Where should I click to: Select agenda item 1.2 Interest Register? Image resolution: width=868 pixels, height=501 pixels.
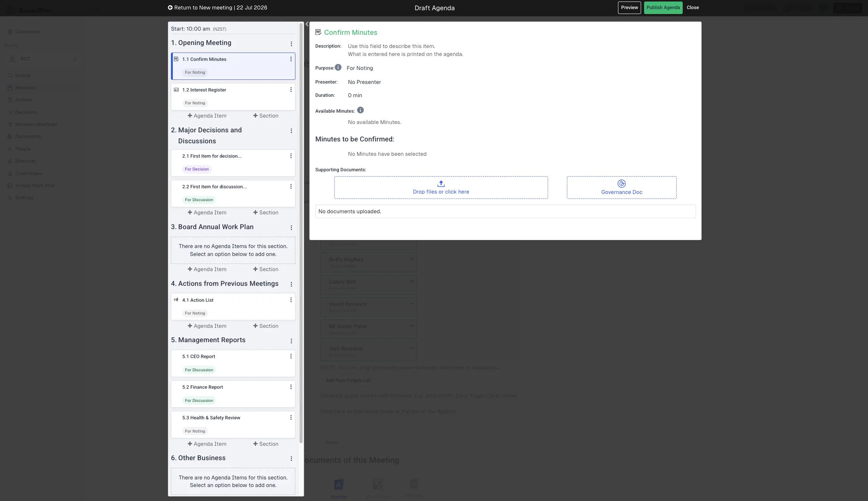[233, 96]
